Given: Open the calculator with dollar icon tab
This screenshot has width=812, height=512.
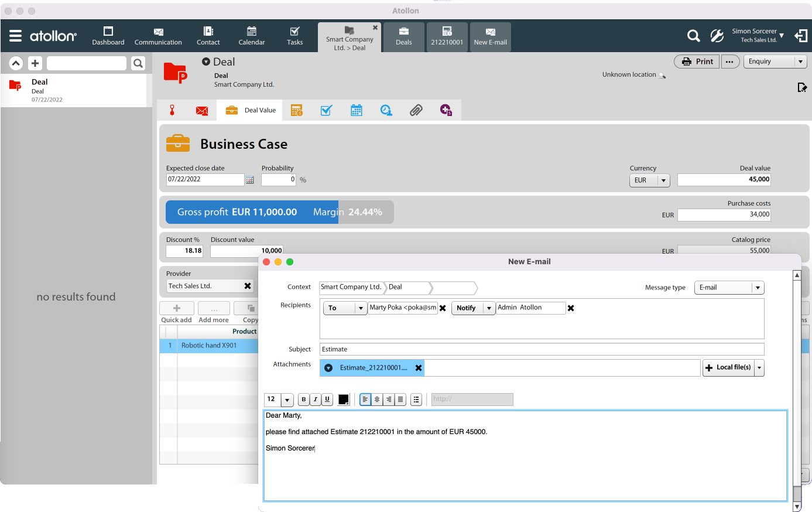Looking at the screenshot, I should tap(297, 110).
